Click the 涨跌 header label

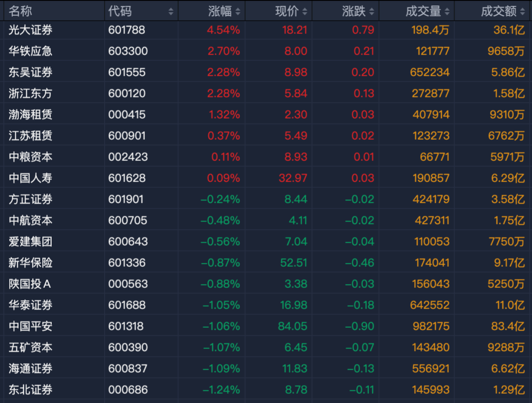pos(354,11)
